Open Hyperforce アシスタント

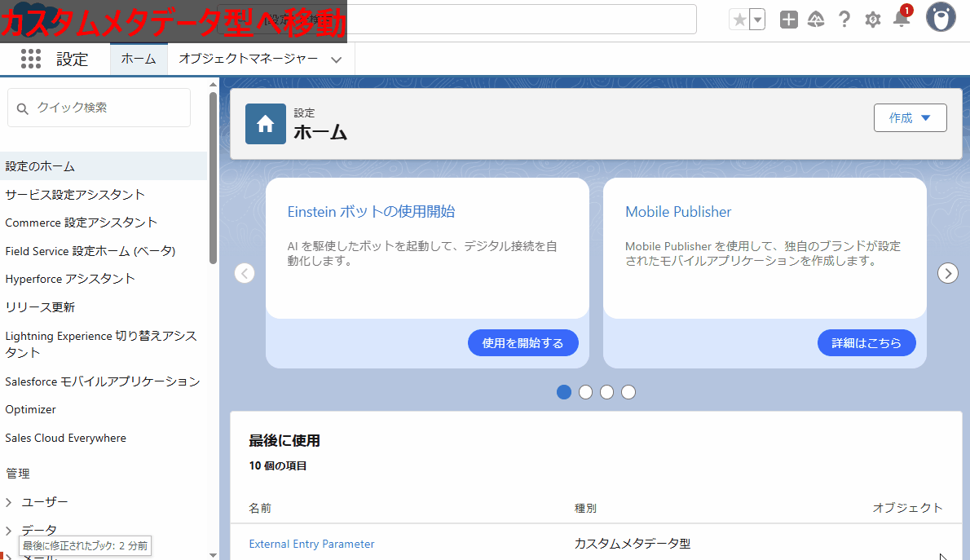(70, 279)
